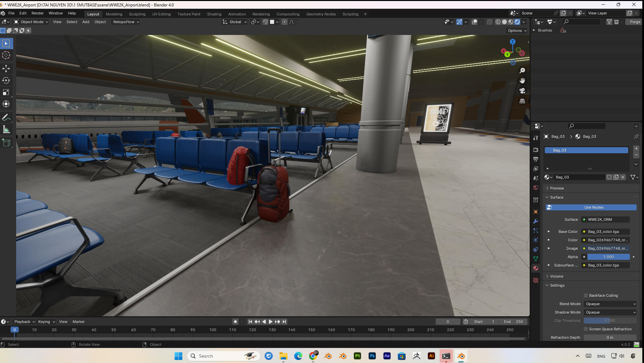Adjust the Alpha value slider

[x=608, y=257]
